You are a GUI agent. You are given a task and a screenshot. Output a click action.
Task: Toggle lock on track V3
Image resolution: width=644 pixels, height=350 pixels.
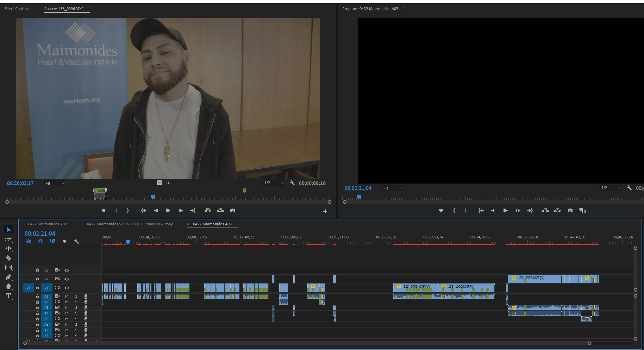(37, 270)
